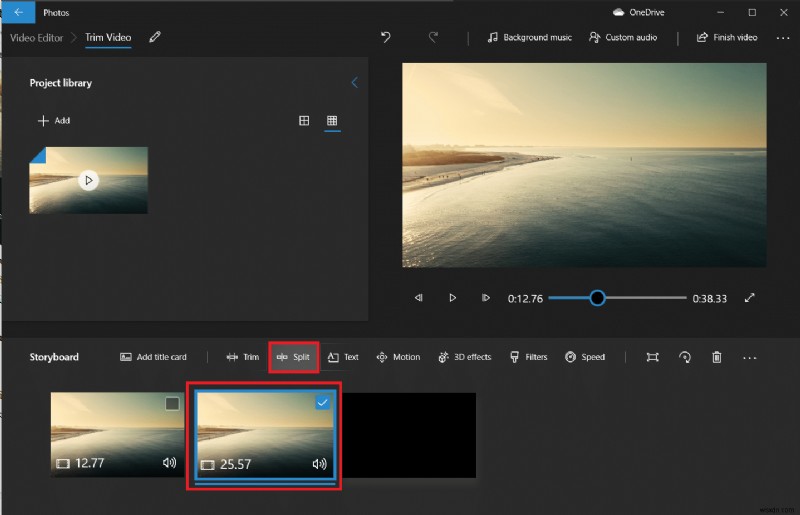Add media to the Project library
Image resolution: width=800 pixels, height=515 pixels.
54,121
